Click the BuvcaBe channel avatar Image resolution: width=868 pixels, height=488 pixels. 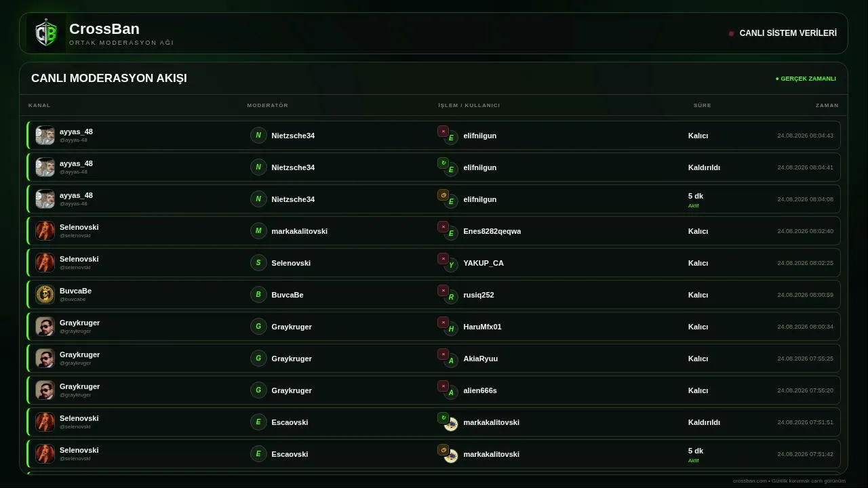coord(45,295)
